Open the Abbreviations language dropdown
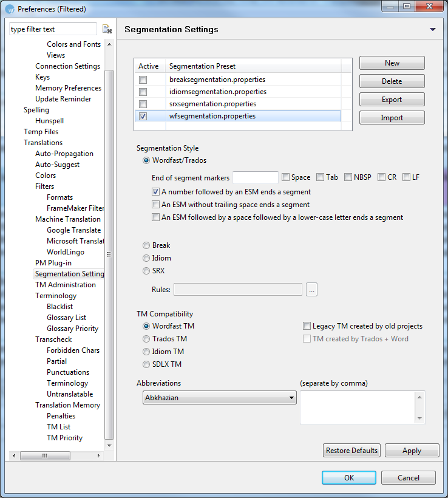448x498 pixels. 219,398
